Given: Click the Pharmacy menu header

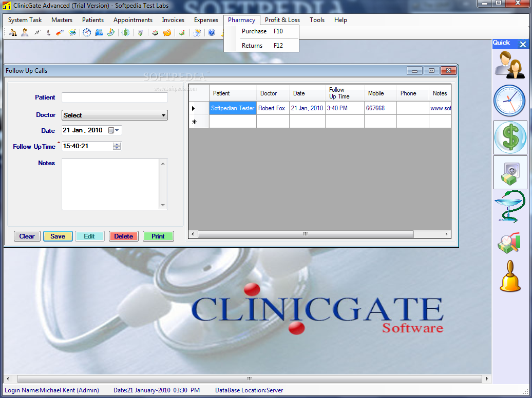Looking at the screenshot, I should point(241,20).
